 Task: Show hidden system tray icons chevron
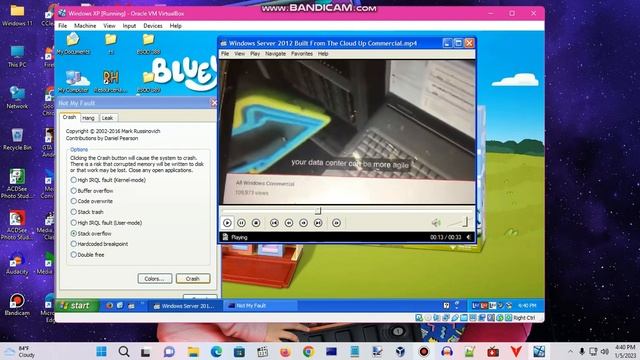570,351
